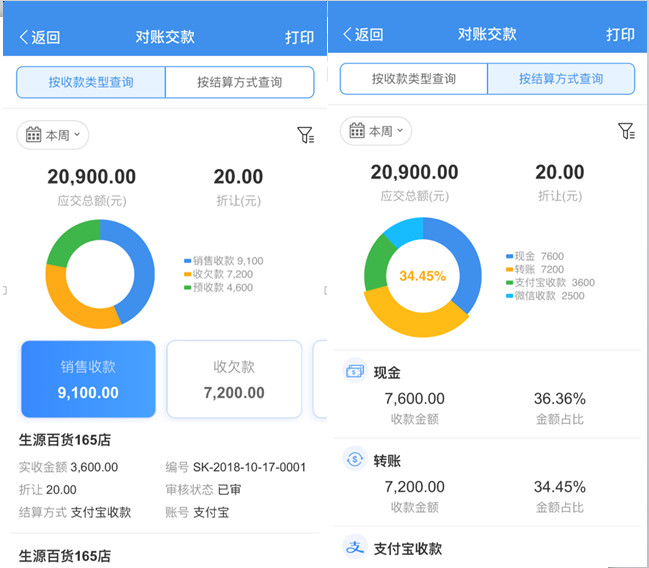The width and height of the screenshot is (649, 568).
Task: Click the filter icon on right screen
Action: 626,131
